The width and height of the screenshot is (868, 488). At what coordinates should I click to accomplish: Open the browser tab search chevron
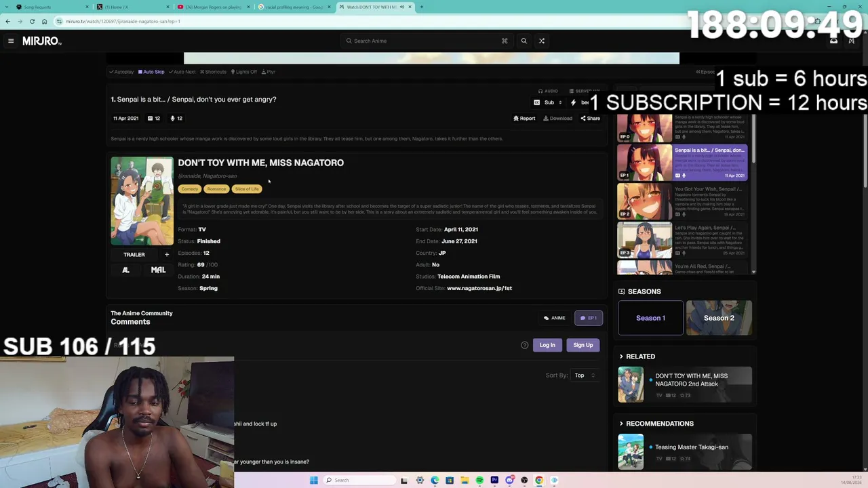[x=6, y=7]
